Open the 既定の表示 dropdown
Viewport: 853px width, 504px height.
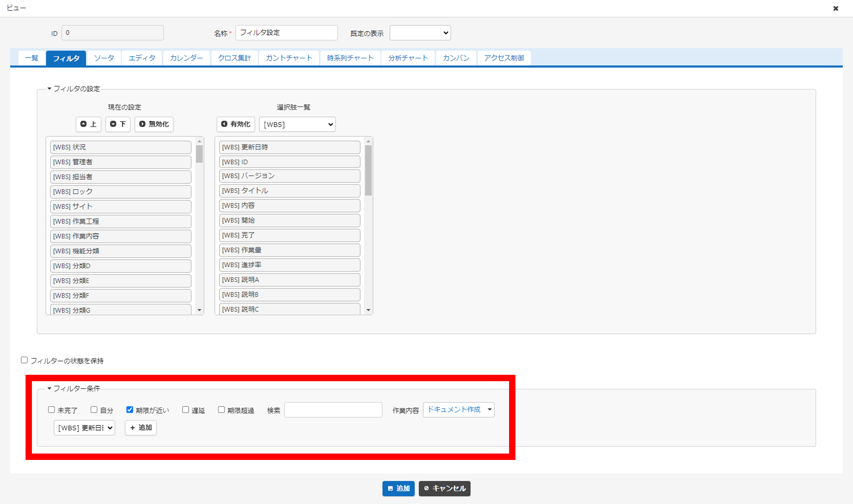pos(420,33)
